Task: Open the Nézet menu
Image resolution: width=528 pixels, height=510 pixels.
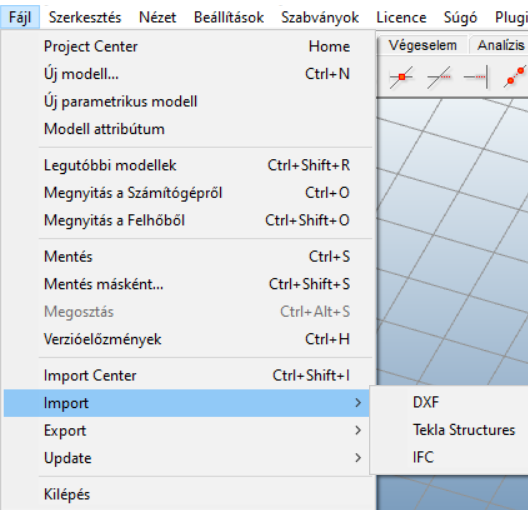Action: pos(158,17)
